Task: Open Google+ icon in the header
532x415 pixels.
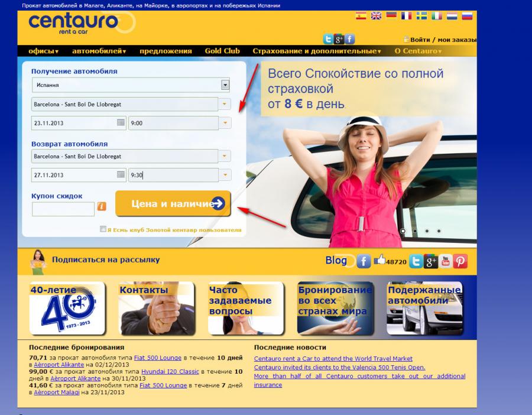Action: click(x=339, y=39)
